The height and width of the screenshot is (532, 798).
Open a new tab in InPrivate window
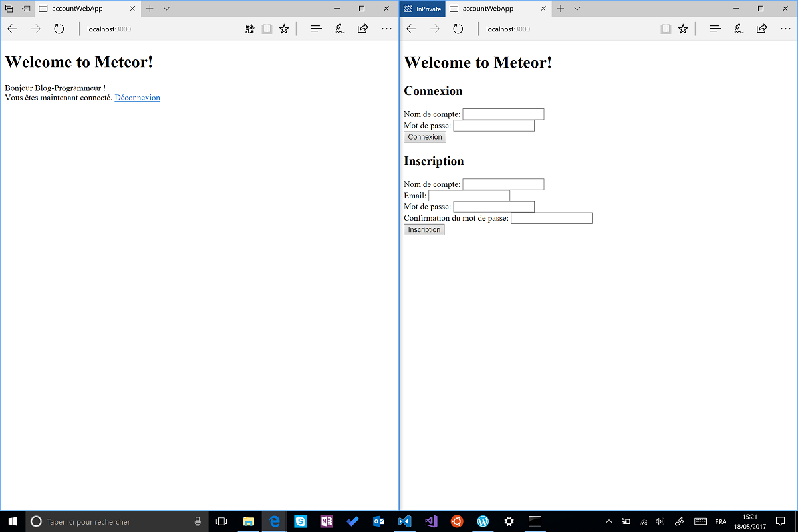[560, 9]
